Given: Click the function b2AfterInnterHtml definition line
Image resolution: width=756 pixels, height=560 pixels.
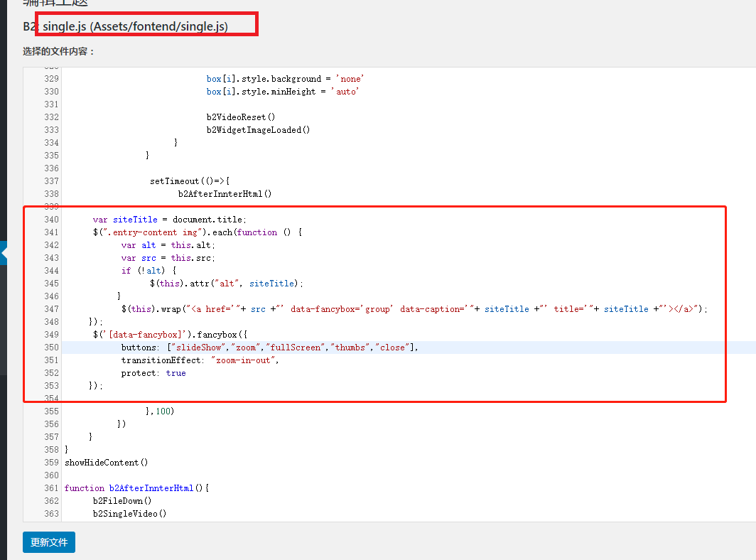Looking at the screenshot, I should pos(136,488).
